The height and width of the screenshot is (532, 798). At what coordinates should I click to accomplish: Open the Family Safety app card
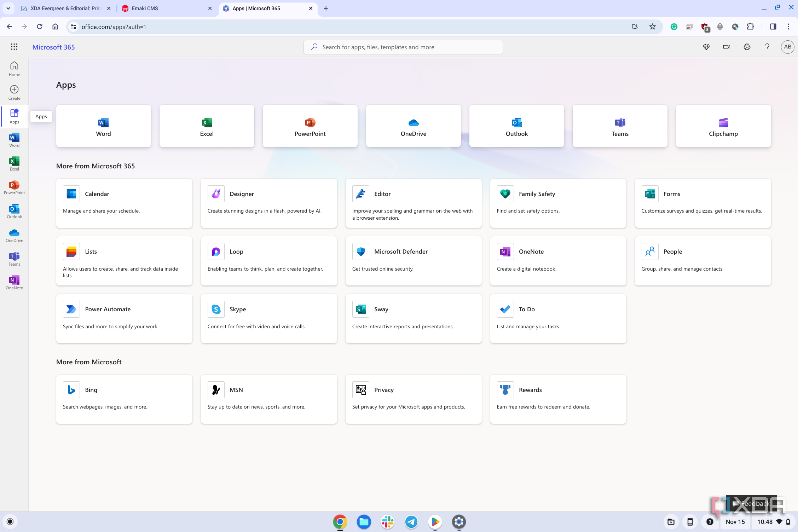(558, 203)
